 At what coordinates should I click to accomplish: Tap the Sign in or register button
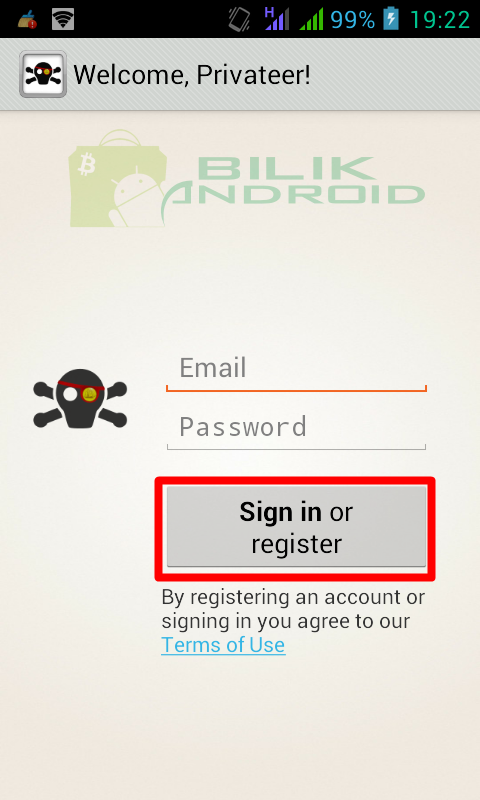click(296, 527)
